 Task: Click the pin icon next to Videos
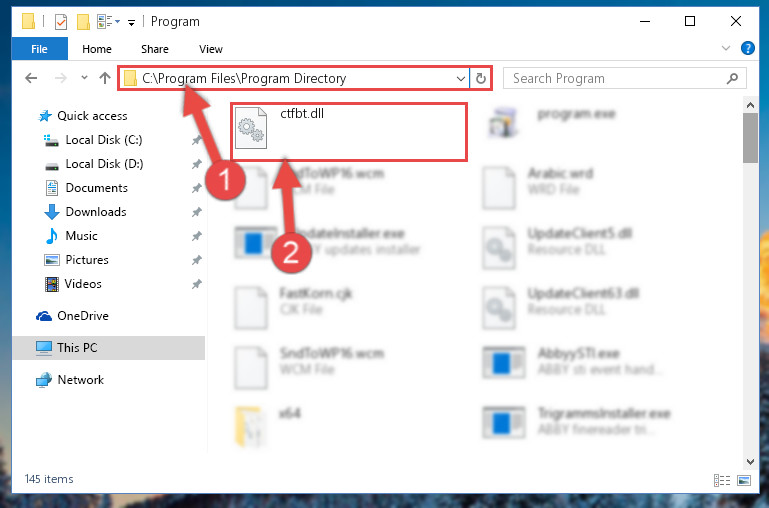coord(197,284)
